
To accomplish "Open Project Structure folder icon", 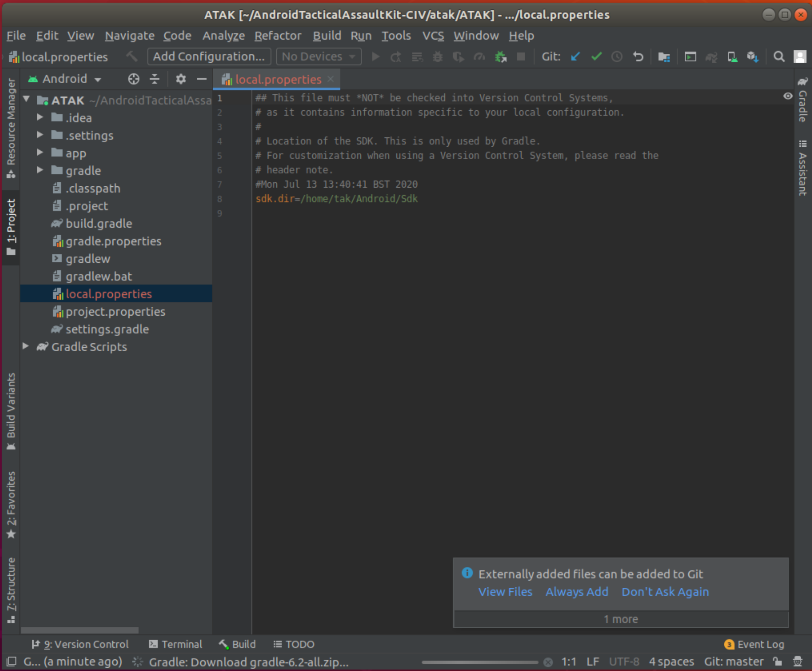I will 664,57.
